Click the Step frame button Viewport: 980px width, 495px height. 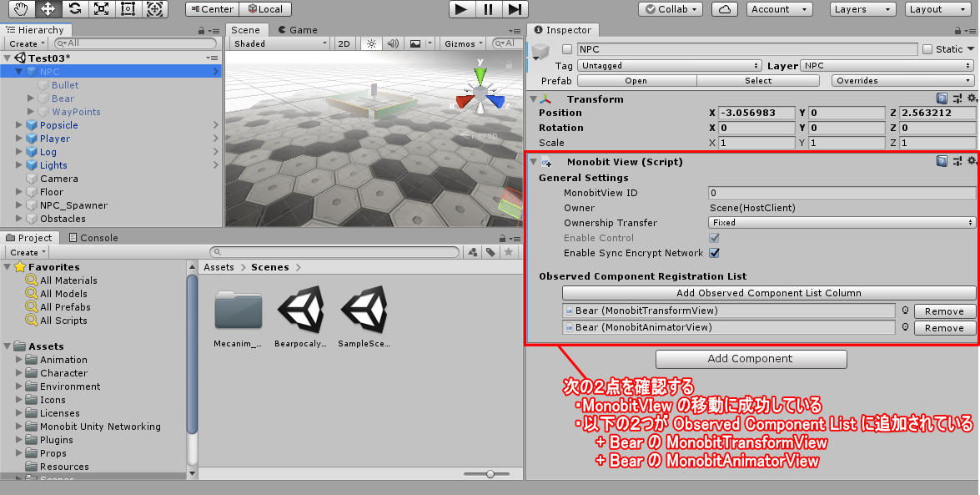coord(515,8)
